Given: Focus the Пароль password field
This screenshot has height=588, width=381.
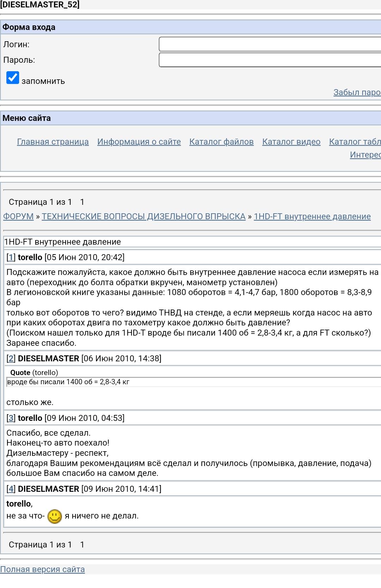Looking at the screenshot, I should tap(270, 60).
